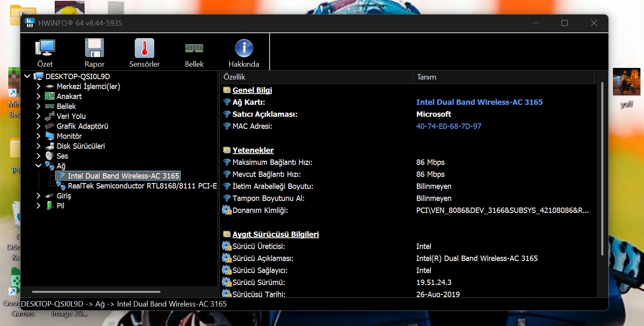The image size is (644, 326).
Task: Click the display icon beside Monitör
Action: [x=50, y=136]
